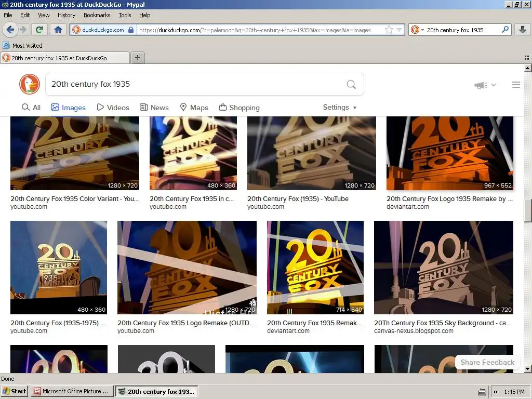Screen dimensions: 532x399
Task: Click the '20th Century Fox (1935) - YouTube' title
Action: (x=298, y=199)
